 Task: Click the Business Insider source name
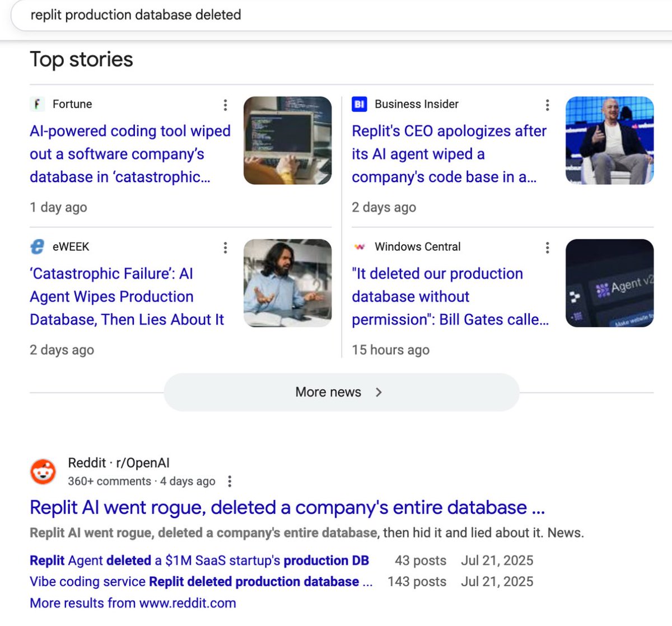(417, 104)
